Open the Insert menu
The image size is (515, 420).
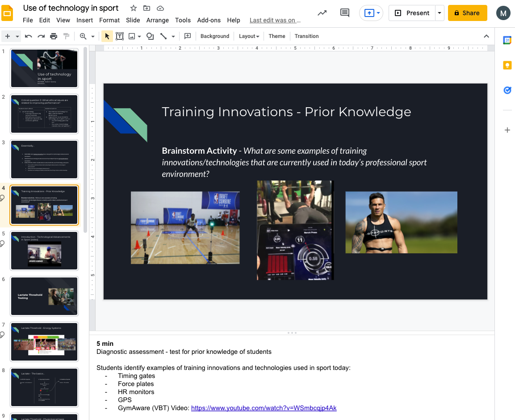pos(85,20)
